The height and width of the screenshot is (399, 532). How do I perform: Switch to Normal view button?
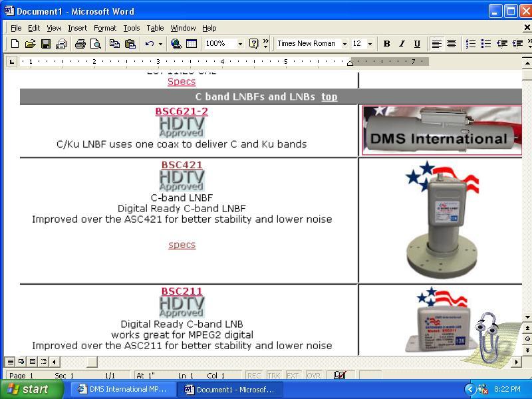11,362
